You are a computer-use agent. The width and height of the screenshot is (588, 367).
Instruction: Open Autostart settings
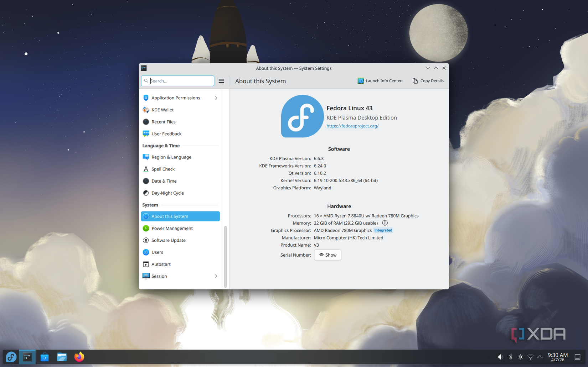(x=161, y=264)
